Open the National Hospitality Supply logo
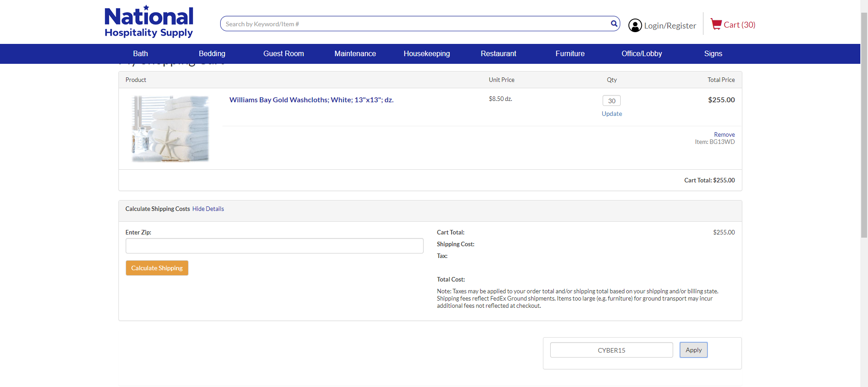This screenshot has height=387, width=868. coord(149,22)
